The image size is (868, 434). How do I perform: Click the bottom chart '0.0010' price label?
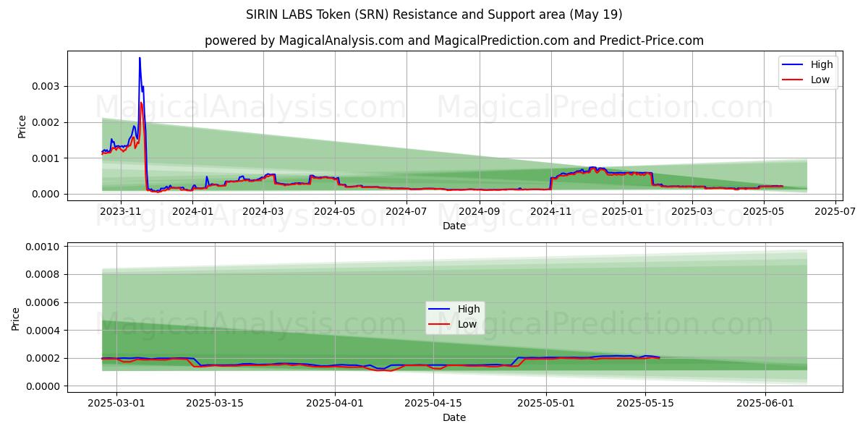coord(44,247)
